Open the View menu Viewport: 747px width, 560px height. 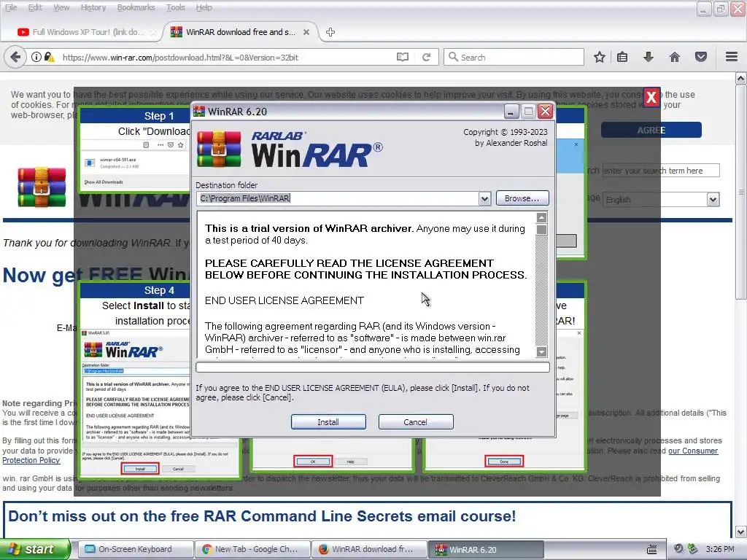point(61,7)
